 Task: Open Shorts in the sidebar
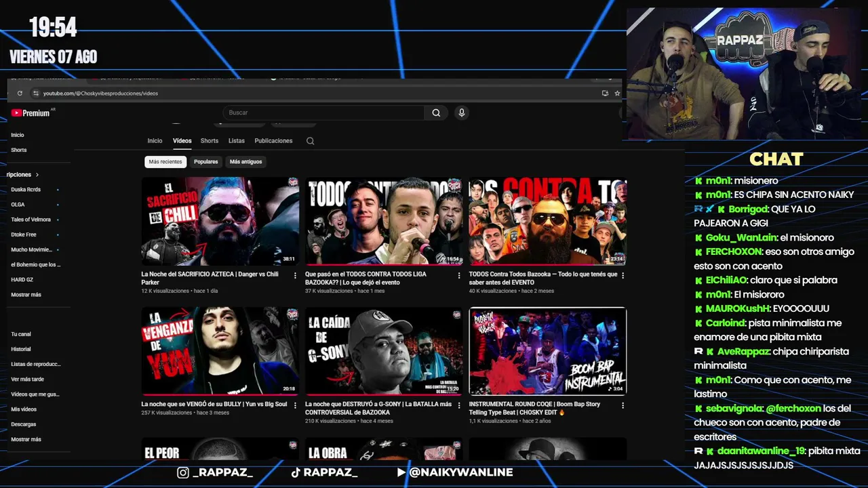click(19, 150)
